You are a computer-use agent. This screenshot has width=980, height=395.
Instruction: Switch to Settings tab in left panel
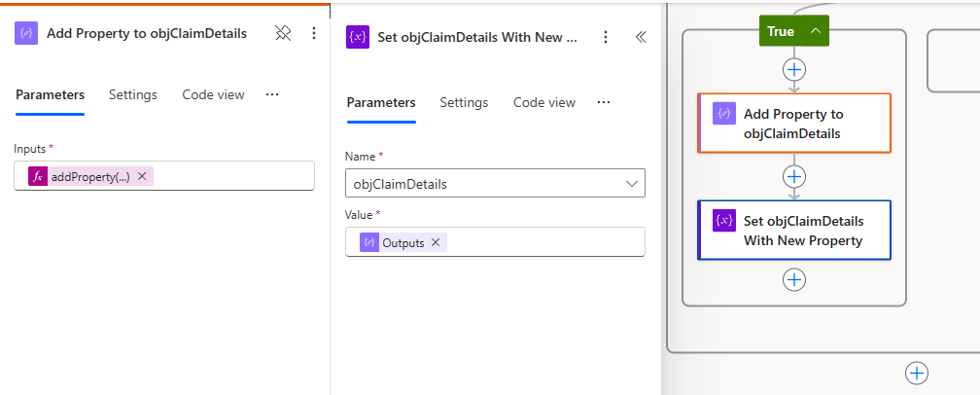132,94
